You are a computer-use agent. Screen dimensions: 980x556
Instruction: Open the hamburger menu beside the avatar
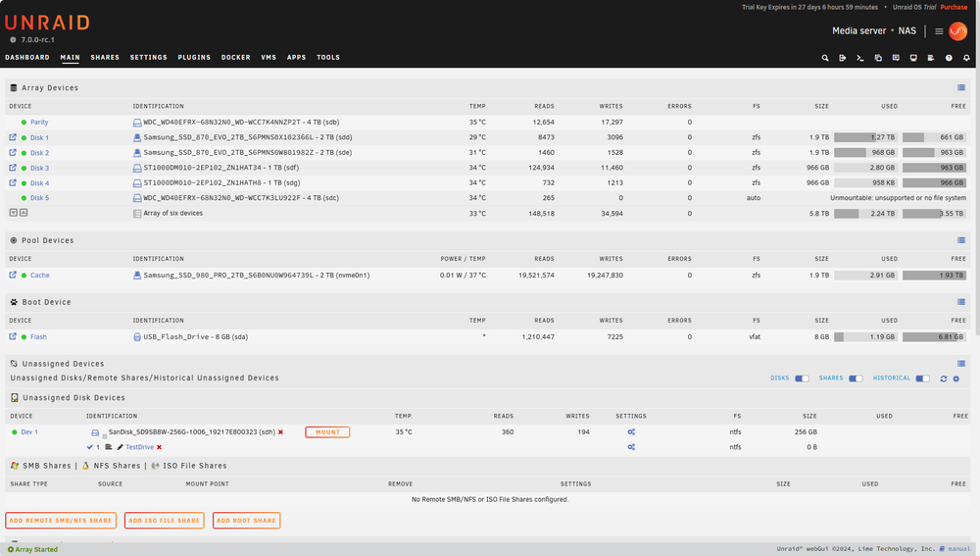tap(939, 31)
